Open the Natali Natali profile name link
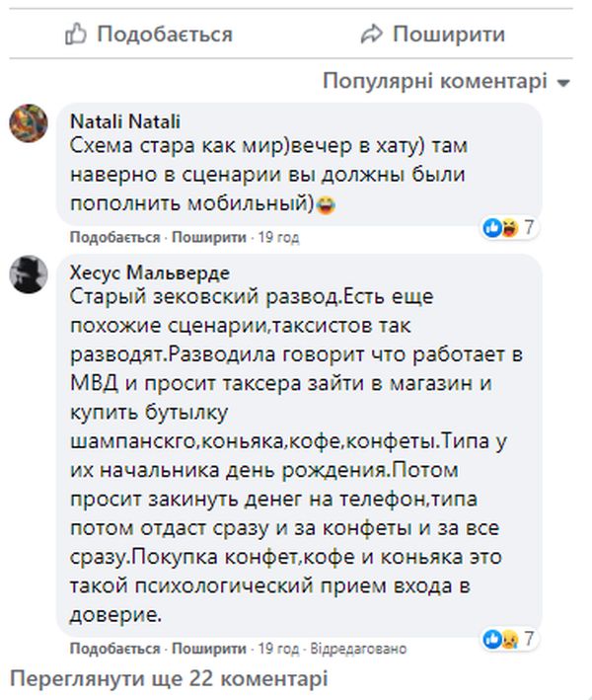Viewport: 592px width, 700px height. click(125, 121)
